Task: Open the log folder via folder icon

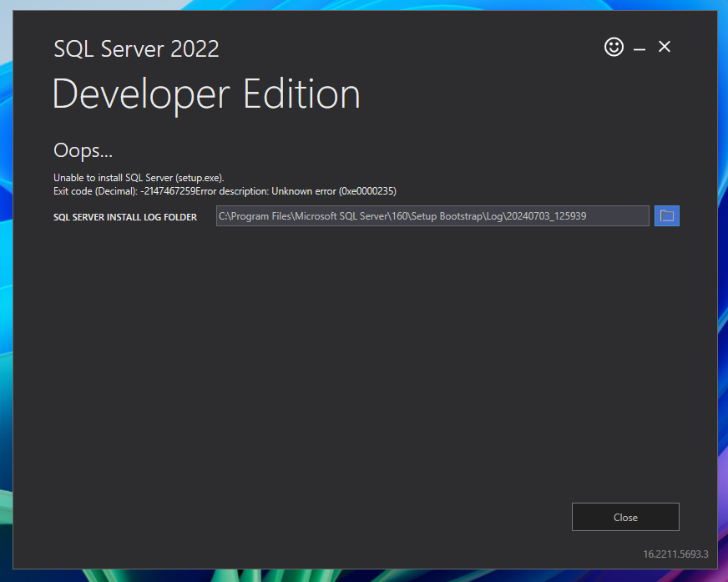Action: (x=667, y=216)
